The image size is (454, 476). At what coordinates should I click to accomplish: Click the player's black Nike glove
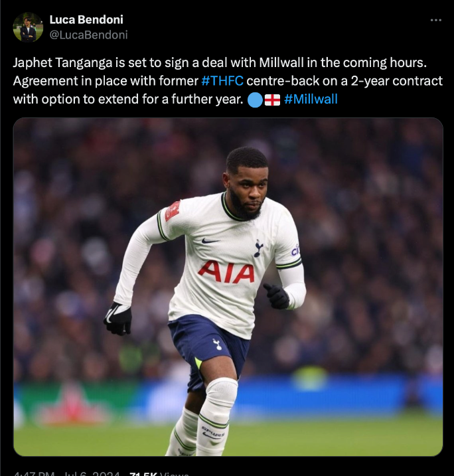pyautogui.click(x=118, y=318)
